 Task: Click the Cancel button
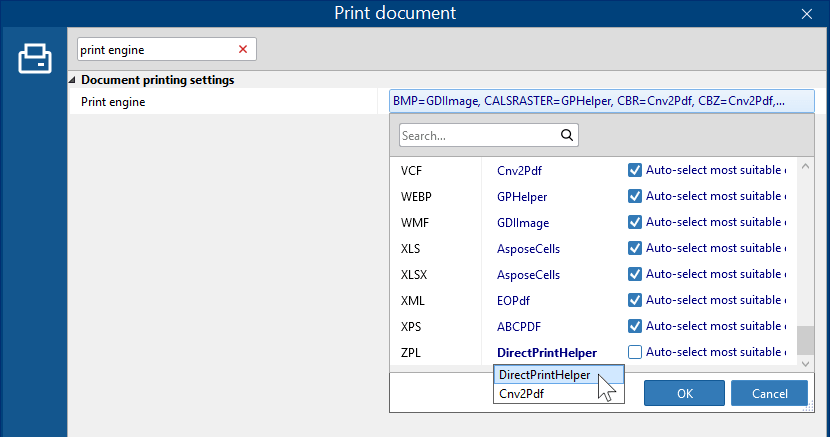pyautogui.click(x=770, y=393)
